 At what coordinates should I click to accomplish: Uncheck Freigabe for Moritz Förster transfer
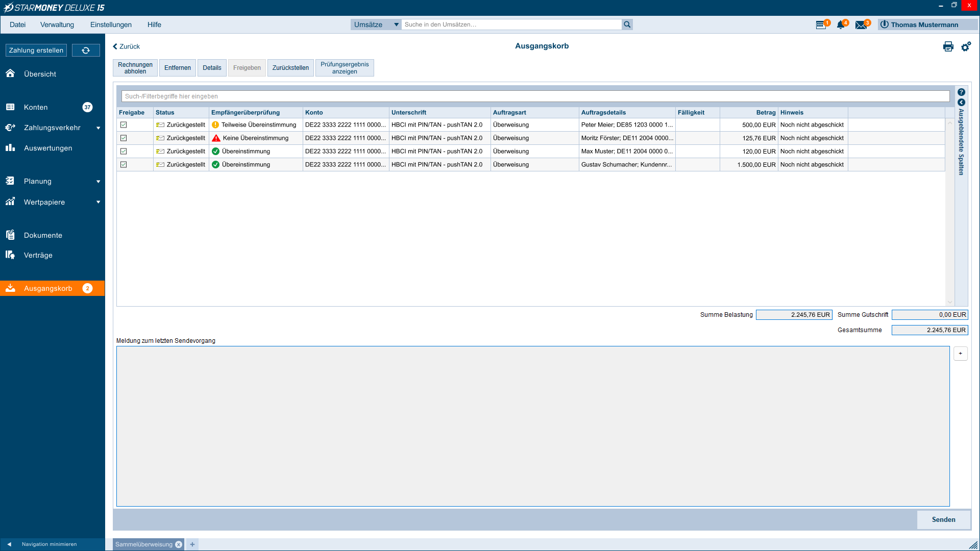124,138
